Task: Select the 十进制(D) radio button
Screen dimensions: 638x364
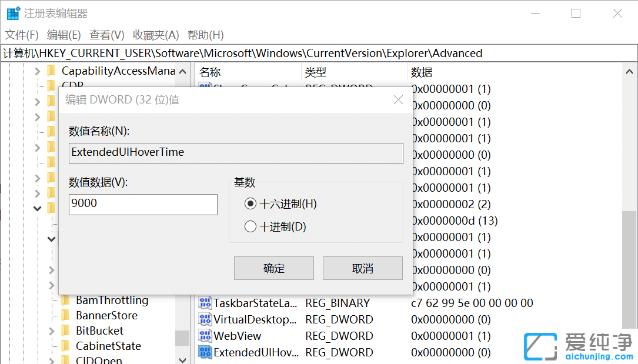Action: pos(251,226)
